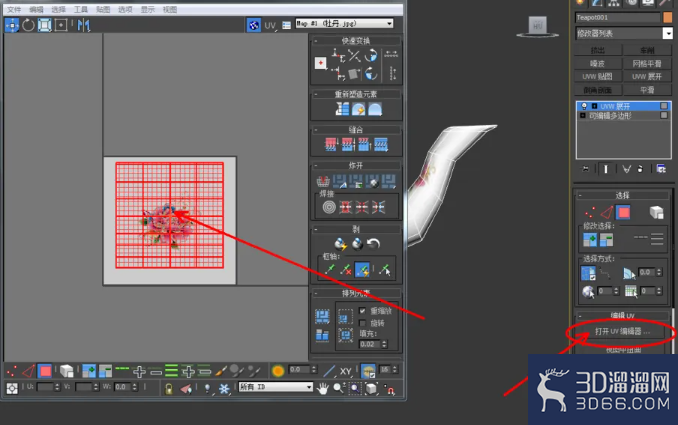Click the 填充 0.02 padding value field
The height and width of the screenshot is (425, 678).
370,344
